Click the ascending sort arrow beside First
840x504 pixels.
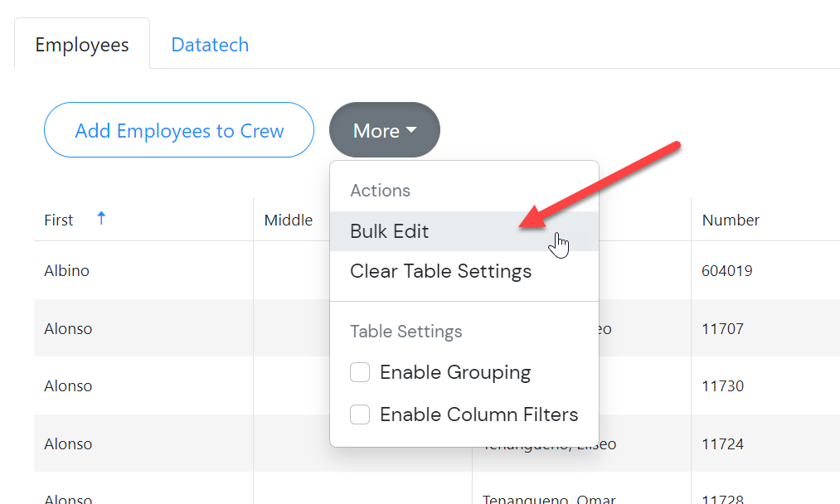101,219
